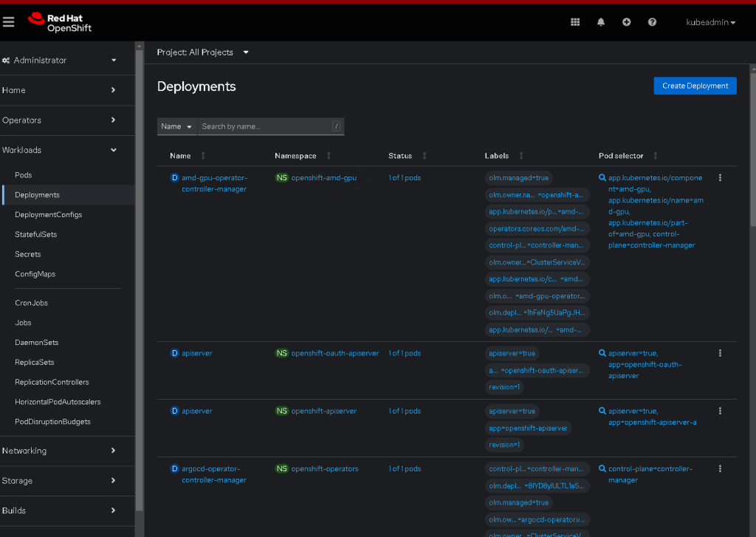Click the Red Hat OpenShift logo
This screenshot has width=756, height=537.
tap(60, 22)
